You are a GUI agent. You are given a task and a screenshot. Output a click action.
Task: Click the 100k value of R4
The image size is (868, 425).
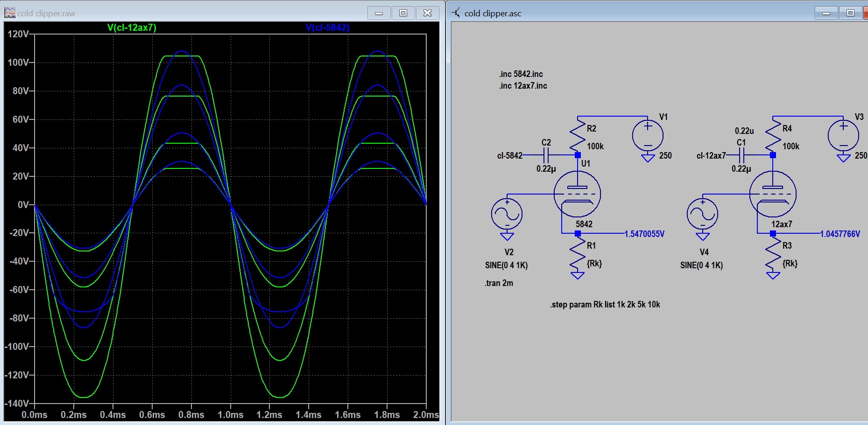coord(791,146)
